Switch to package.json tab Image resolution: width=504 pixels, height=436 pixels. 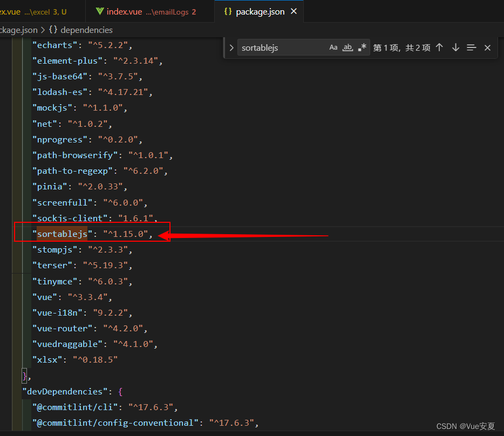pos(260,12)
